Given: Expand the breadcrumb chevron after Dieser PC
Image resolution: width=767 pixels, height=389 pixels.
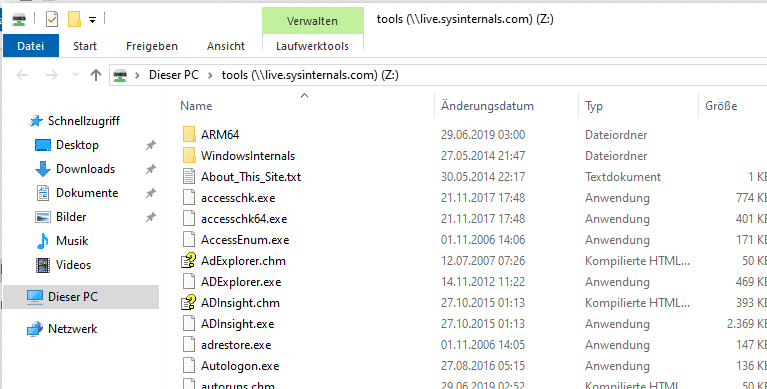Looking at the screenshot, I should (210, 75).
